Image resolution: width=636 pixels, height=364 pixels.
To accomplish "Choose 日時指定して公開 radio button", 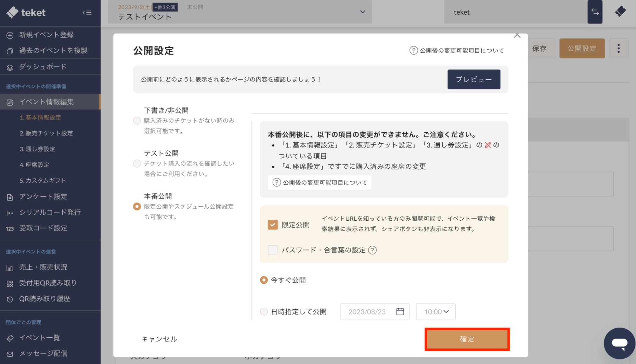I will 264,312.
